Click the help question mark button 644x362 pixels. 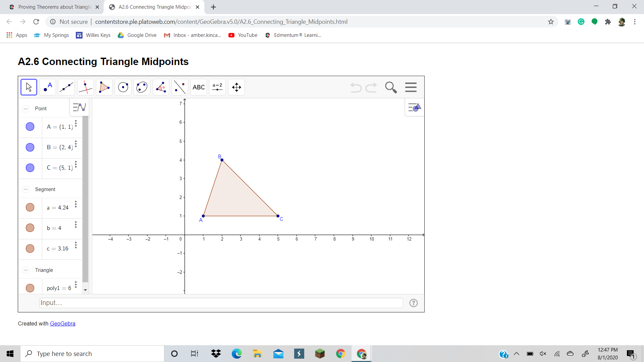tap(413, 303)
